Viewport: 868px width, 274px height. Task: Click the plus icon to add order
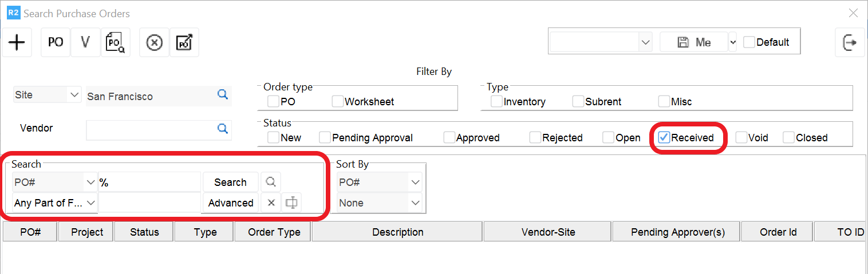(x=17, y=42)
